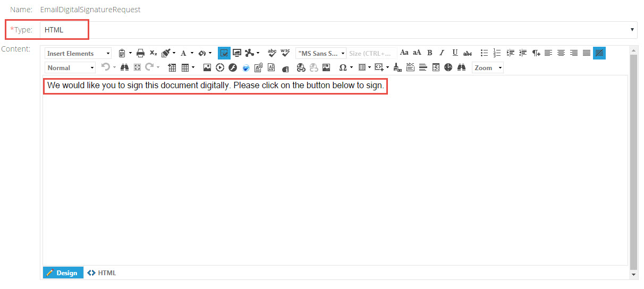The image size is (644, 289).
Task: Insert a bulleted list
Action: click(484, 53)
